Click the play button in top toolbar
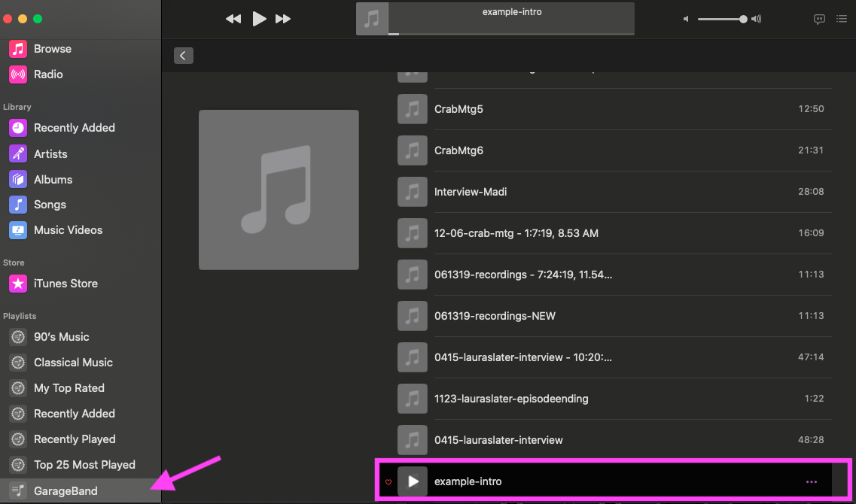This screenshot has width=856, height=504. 259,19
